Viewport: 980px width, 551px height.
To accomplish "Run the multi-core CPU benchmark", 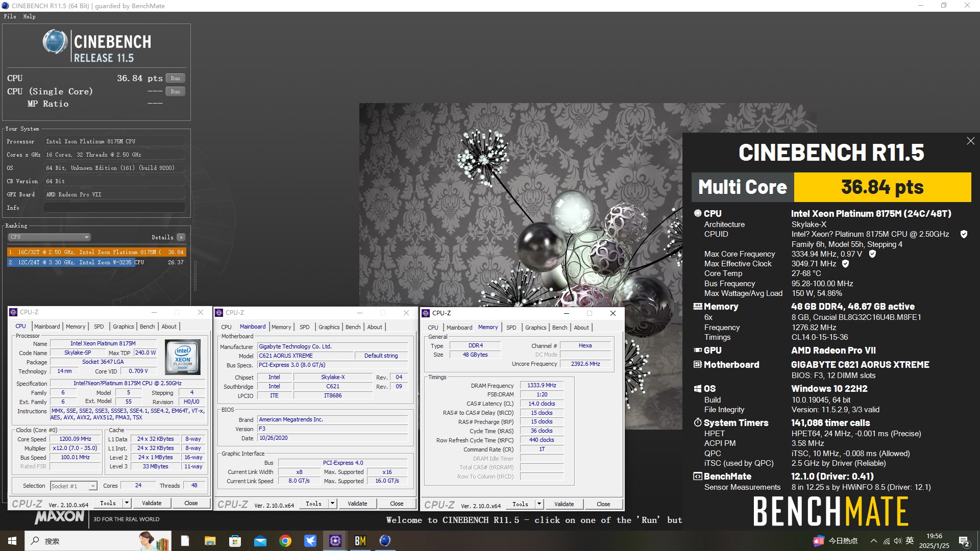I will (175, 79).
